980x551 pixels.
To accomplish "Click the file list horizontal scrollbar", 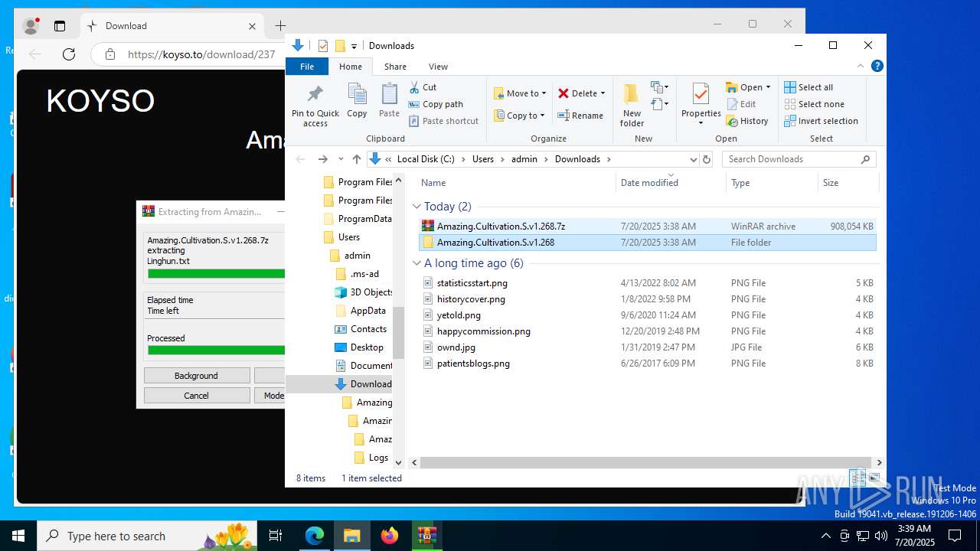I will 647,462.
